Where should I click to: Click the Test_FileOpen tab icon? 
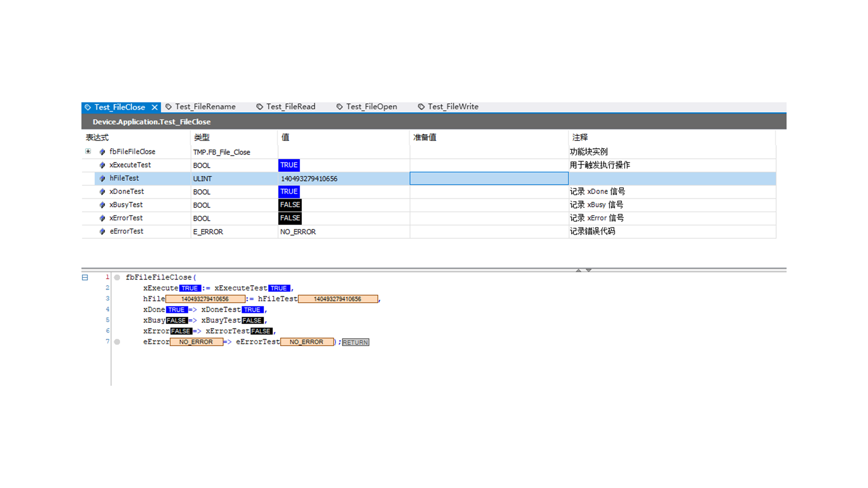(340, 107)
